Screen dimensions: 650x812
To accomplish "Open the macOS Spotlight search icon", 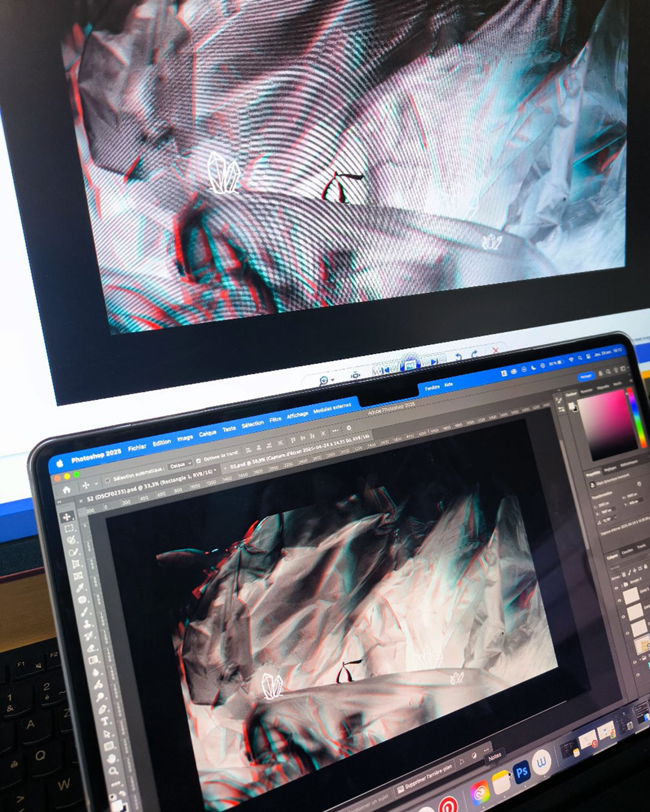I will tap(580, 358).
